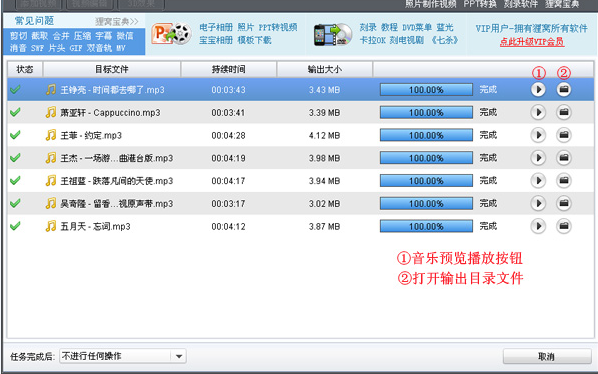Click progress bar of 王铮亮 - 时间都去哪了.mp3

(426, 90)
